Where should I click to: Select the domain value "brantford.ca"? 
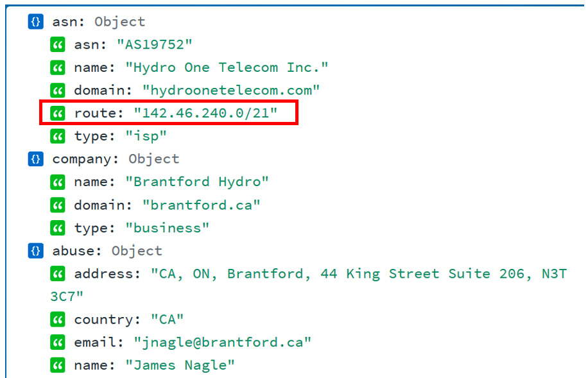(x=202, y=205)
